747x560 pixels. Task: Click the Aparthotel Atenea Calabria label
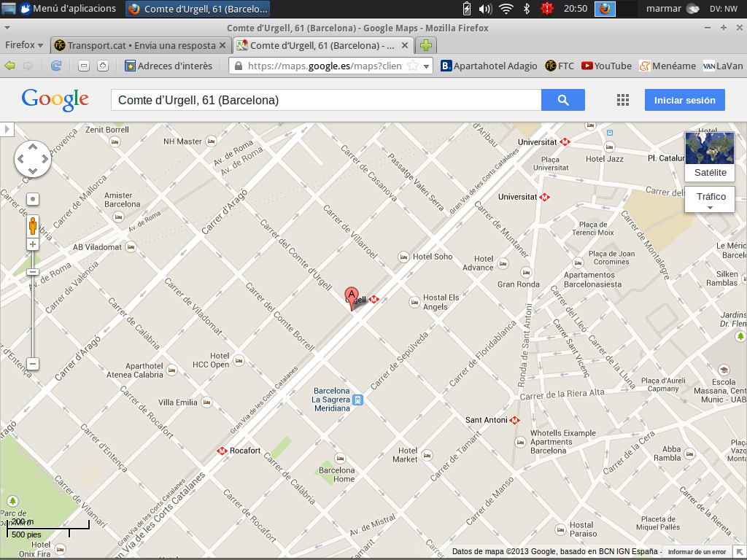click(135, 370)
